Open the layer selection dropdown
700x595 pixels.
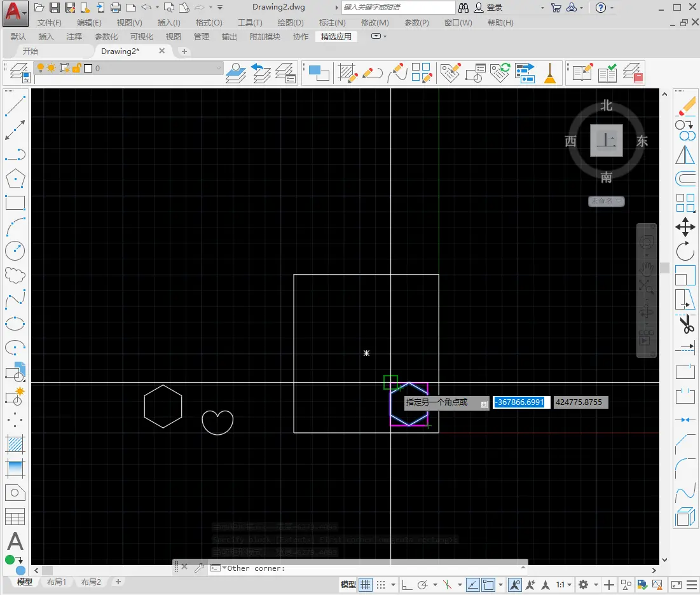coord(219,68)
